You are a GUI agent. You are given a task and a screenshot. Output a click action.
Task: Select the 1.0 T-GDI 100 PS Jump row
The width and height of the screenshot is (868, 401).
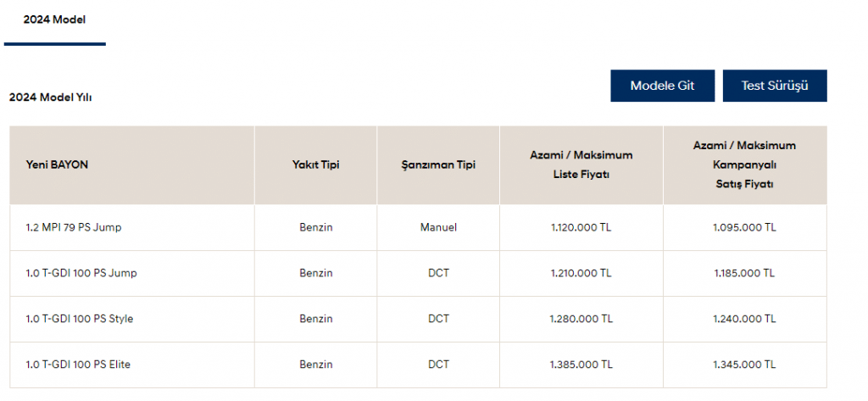418,273
